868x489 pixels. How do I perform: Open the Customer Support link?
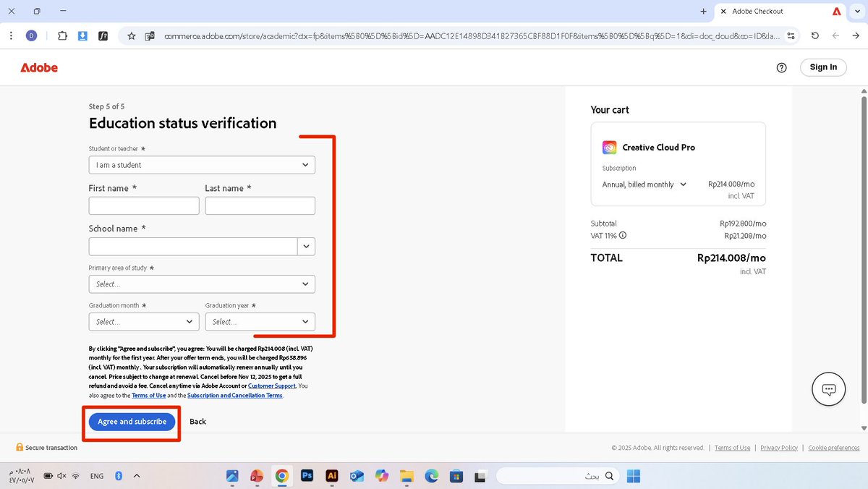pos(272,386)
